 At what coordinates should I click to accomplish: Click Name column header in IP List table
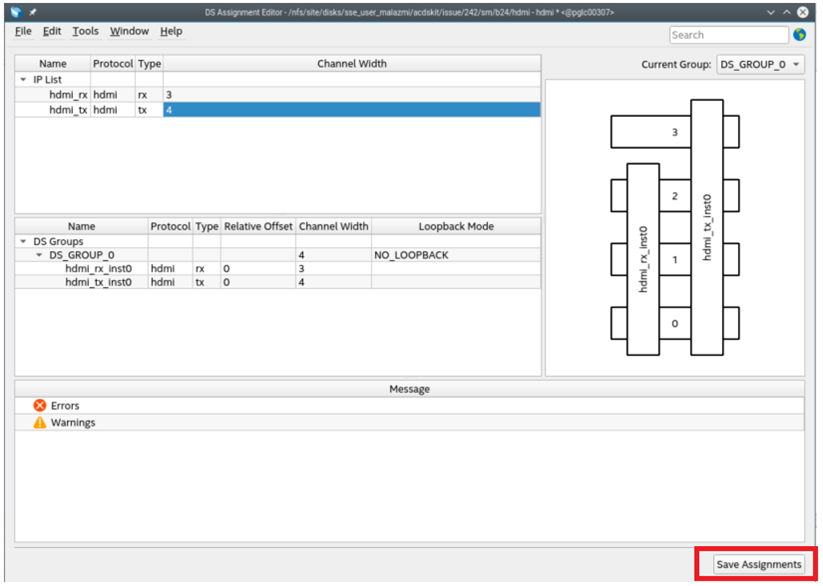click(x=52, y=64)
